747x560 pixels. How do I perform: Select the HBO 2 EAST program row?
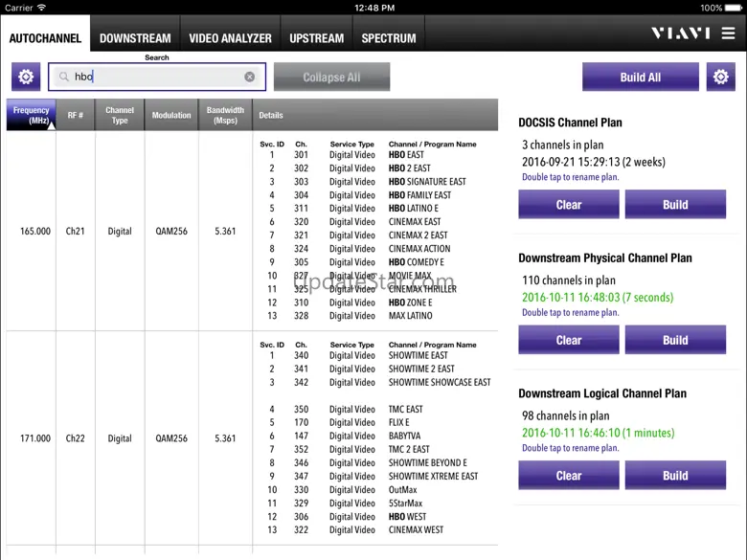(375, 168)
